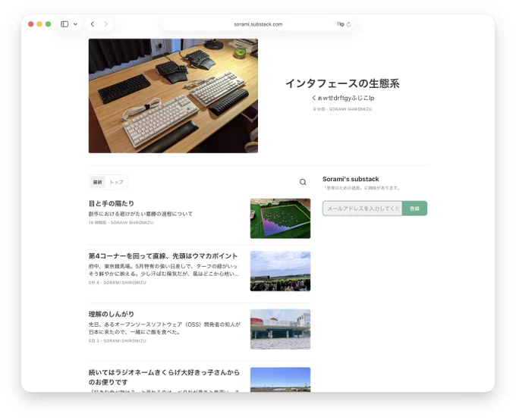Open the post 理解のしんがり
The width and height of the screenshot is (516, 420).
[112, 314]
